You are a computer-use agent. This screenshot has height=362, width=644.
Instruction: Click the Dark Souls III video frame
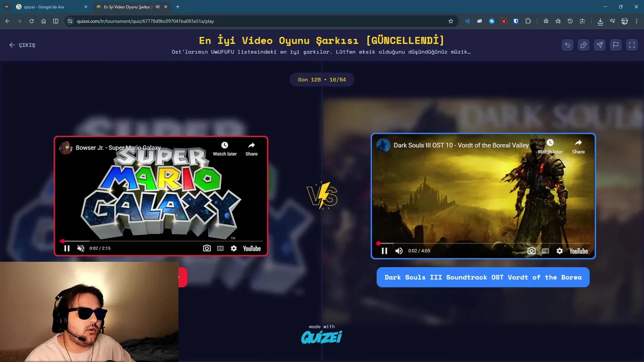click(483, 196)
